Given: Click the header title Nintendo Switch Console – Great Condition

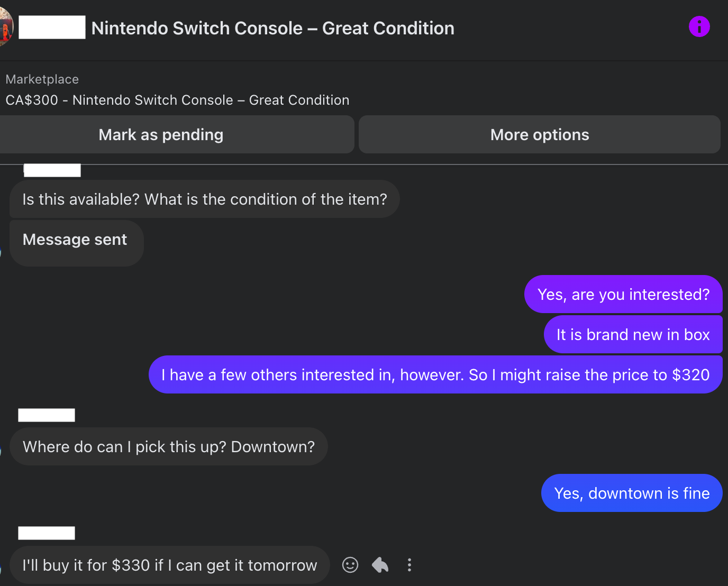Looking at the screenshot, I should (272, 28).
